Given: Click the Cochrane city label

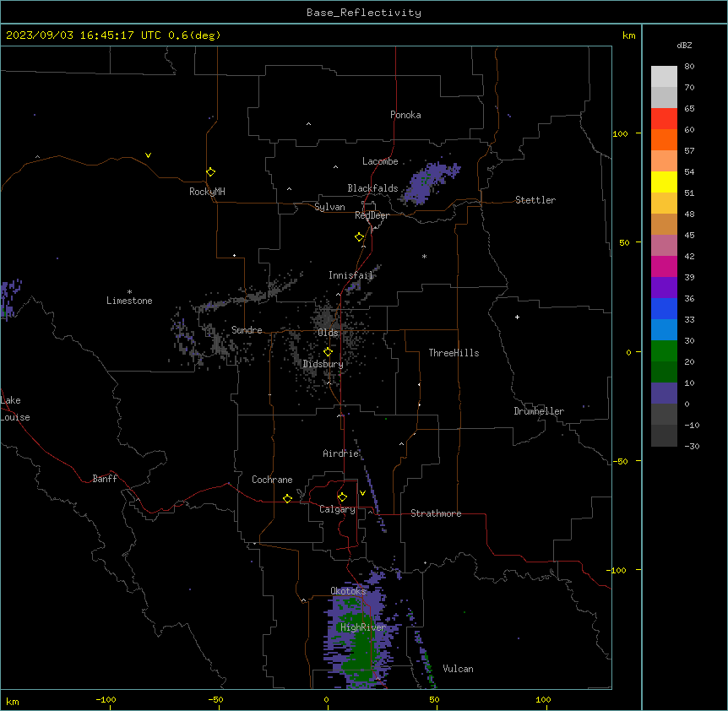Looking at the screenshot, I should (272, 480).
